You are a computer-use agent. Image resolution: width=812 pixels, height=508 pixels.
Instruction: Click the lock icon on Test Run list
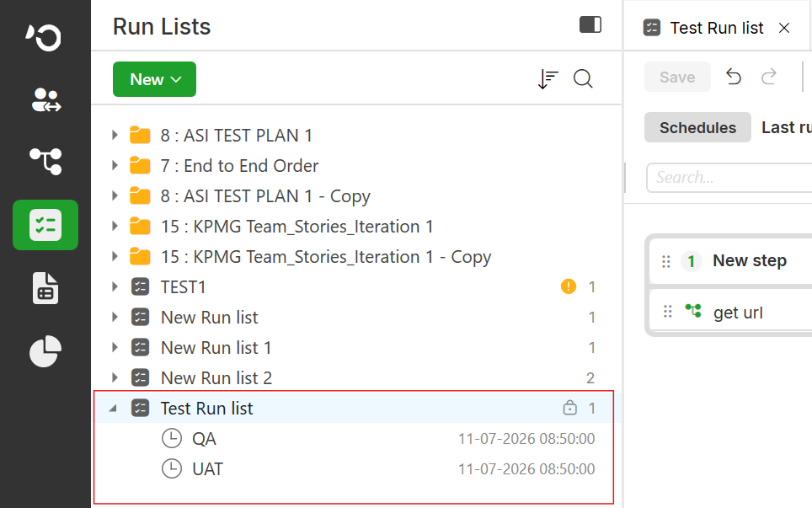click(x=569, y=408)
